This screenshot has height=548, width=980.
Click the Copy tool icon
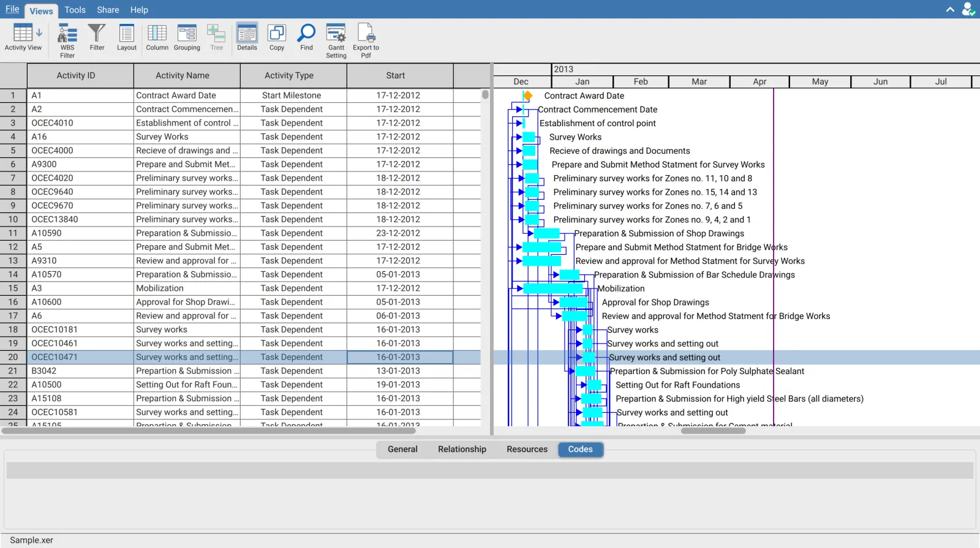pyautogui.click(x=277, y=38)
